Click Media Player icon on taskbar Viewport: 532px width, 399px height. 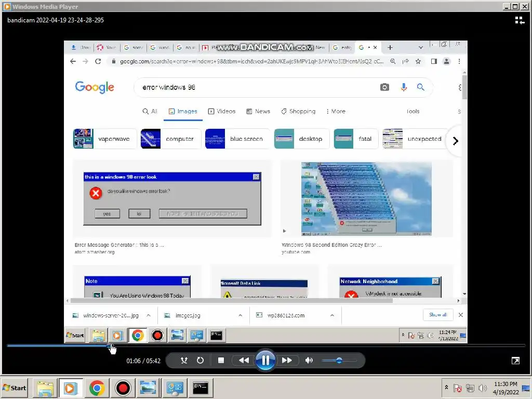tap(71, 388)
